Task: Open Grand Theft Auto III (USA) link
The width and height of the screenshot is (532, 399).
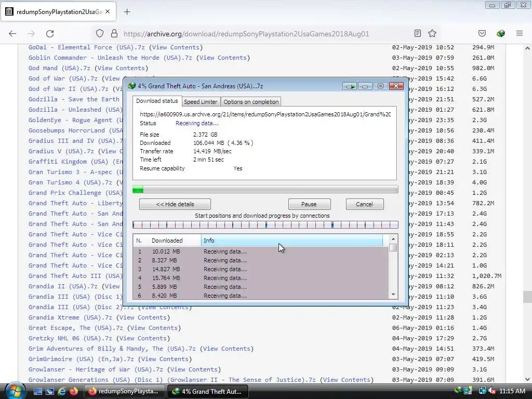Action: pos(75,276)
